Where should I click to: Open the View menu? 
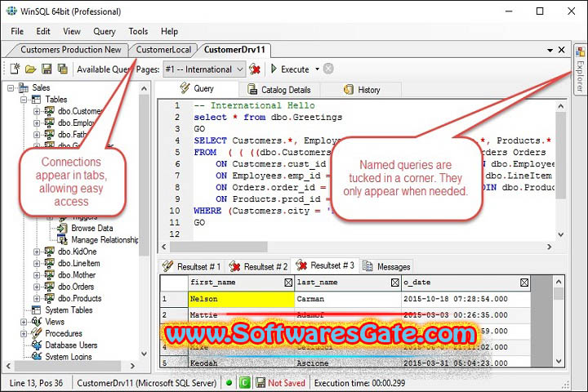tap(72, 31)
